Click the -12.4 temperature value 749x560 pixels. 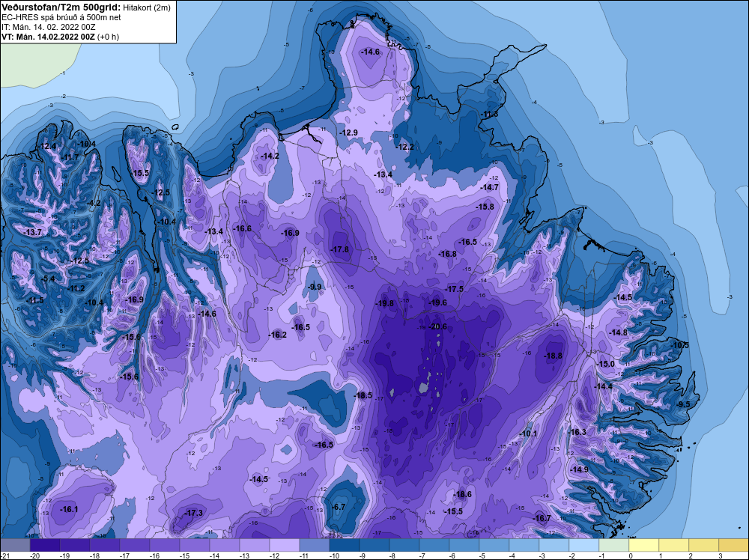[x=47, y=146]
